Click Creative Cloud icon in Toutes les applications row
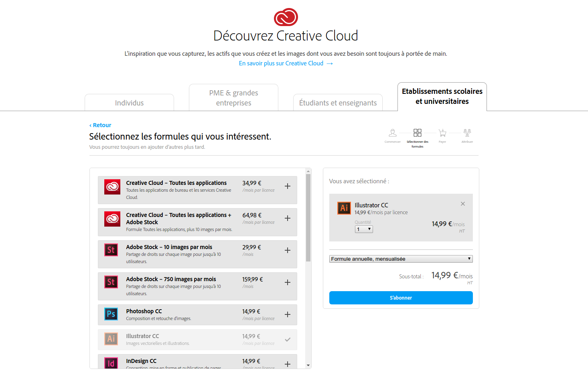The width and height of the screenshot is (588, 381). [x=112, y=187]
